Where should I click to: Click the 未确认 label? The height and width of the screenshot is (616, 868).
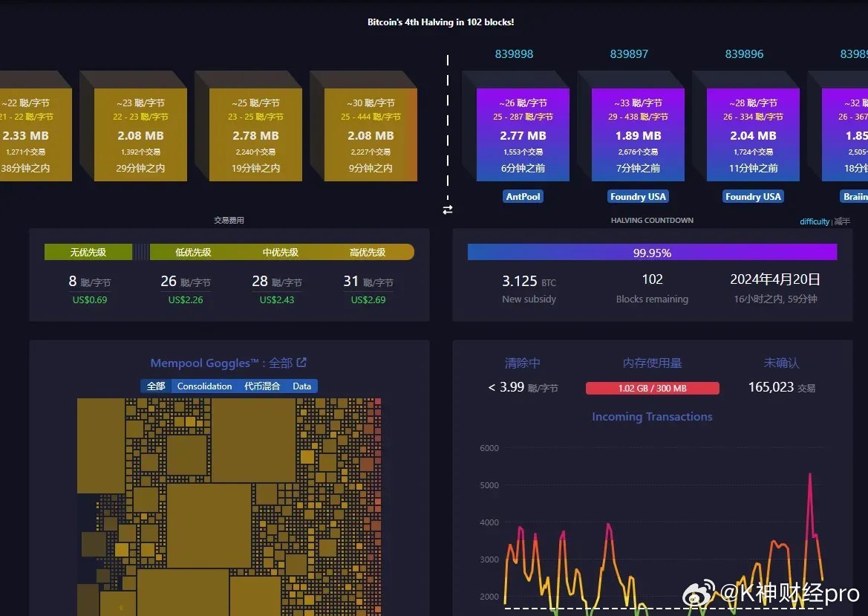tap(782, 363)
